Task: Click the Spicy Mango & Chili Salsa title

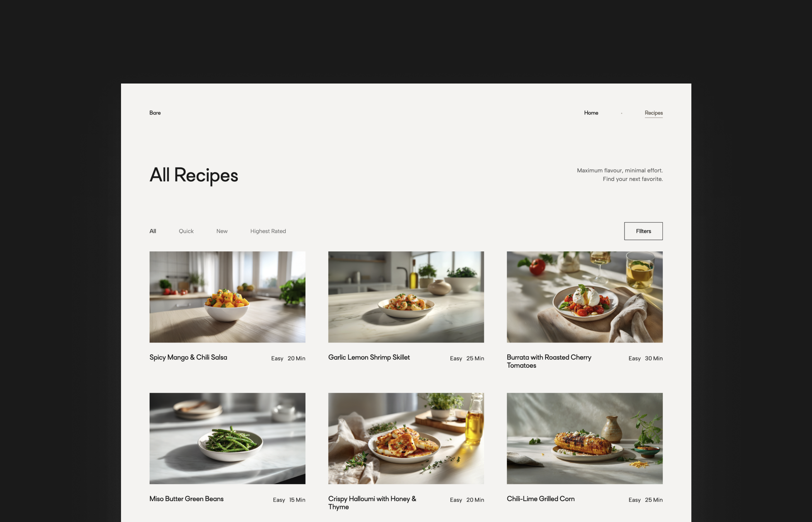Action: pos(188,358)
